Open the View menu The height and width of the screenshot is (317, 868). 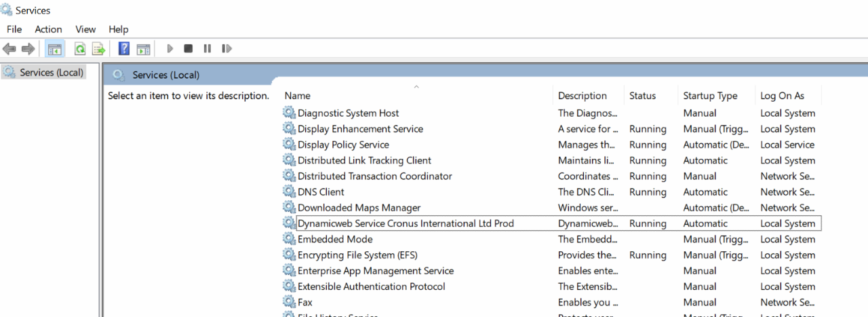pos(85,29)
